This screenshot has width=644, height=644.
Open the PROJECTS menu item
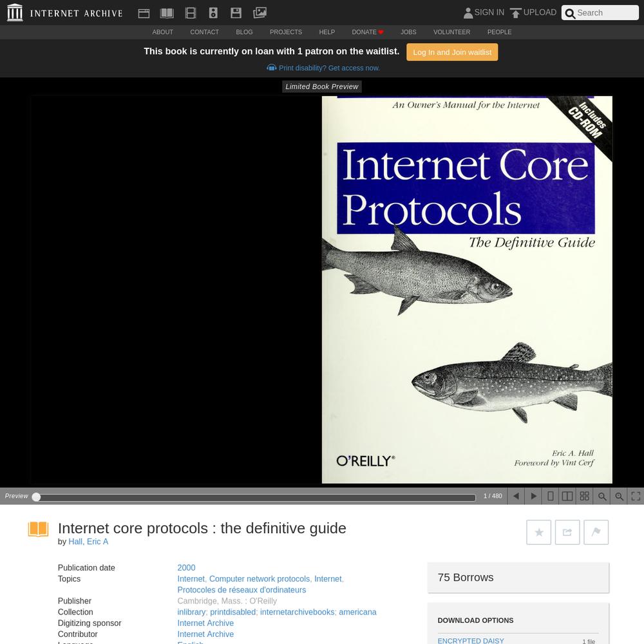pyautogui.click(x=286, y=32)
